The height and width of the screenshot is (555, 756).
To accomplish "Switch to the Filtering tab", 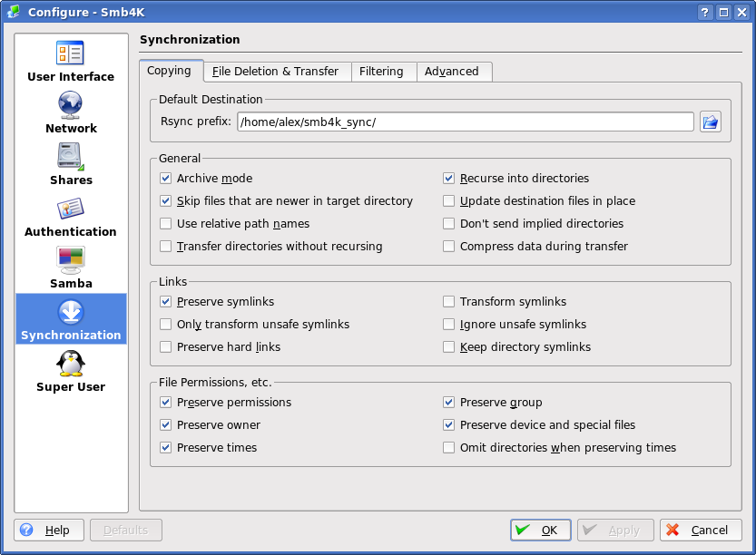I will pos(384,72).
